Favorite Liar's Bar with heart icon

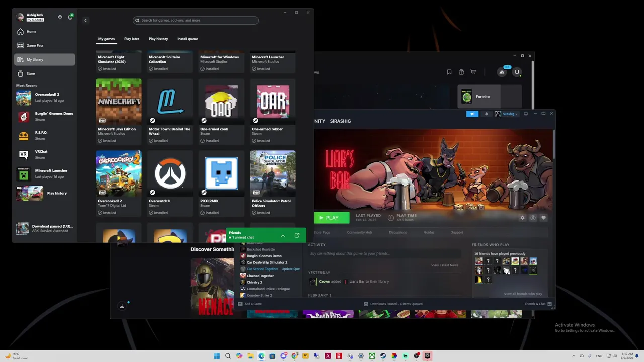tap(543, 218)
